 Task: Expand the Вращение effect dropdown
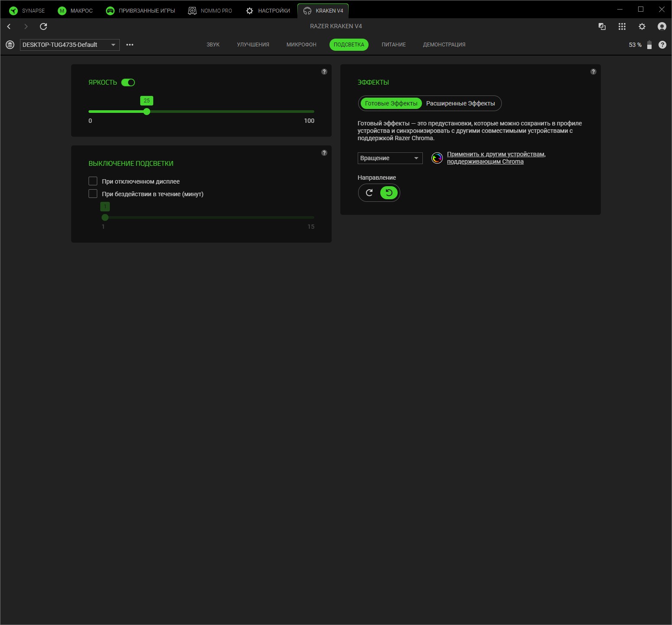pos(390,158)
